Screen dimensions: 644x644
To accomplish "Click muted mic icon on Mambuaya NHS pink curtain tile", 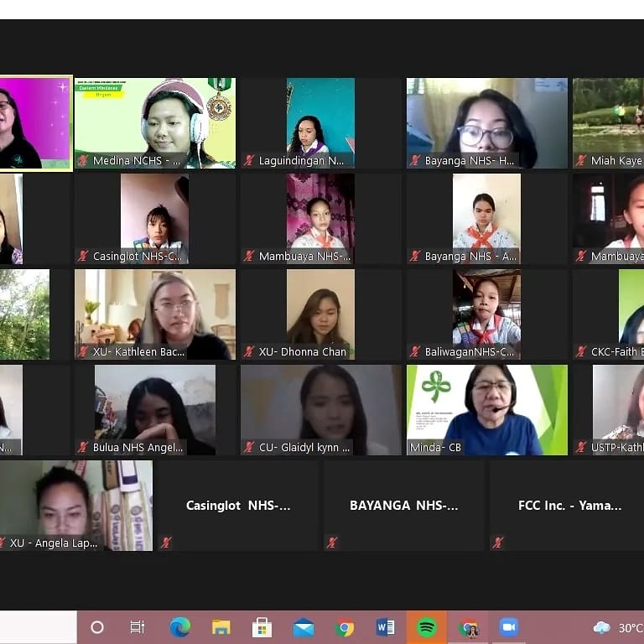I will tap(249, 257).
